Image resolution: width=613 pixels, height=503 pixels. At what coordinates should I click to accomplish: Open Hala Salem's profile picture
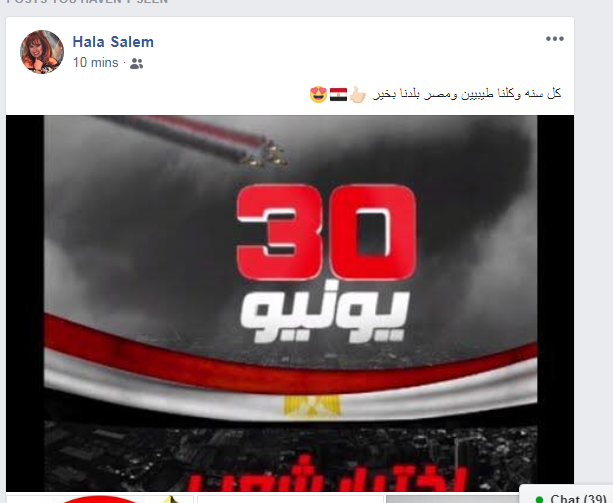click(42, 52)
